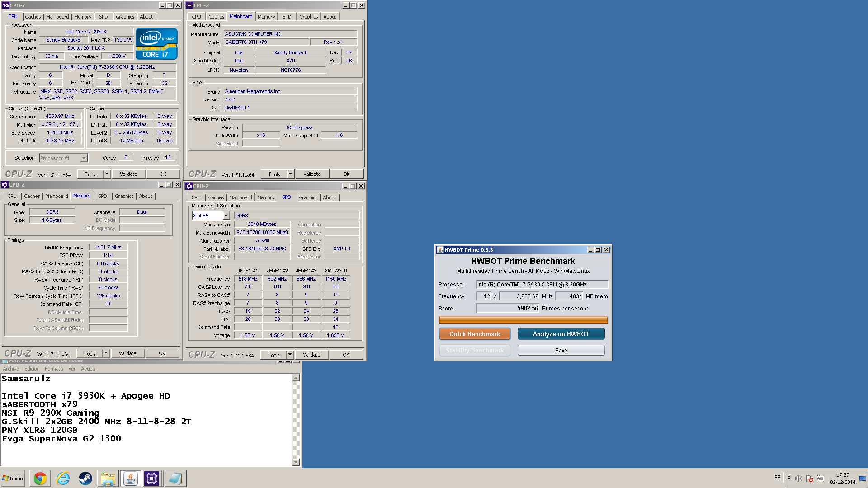Click title bar icon of Memory CPU-Z window
Image resolution: width=868 pixels, height=488 pixels.
[x=5, y=185]
